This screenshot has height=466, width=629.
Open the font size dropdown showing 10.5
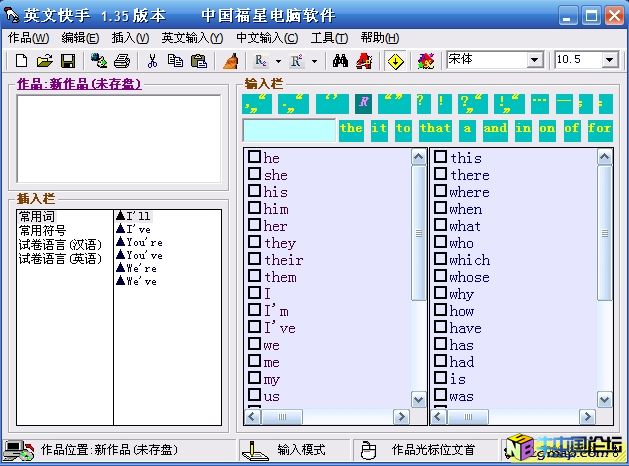(609, 60)
